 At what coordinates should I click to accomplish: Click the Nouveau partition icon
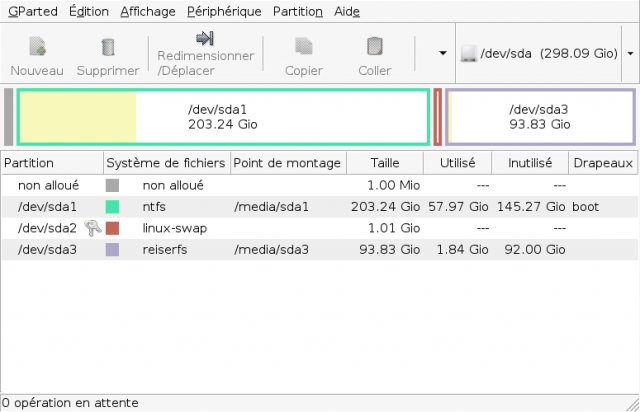tap(37, 46)
